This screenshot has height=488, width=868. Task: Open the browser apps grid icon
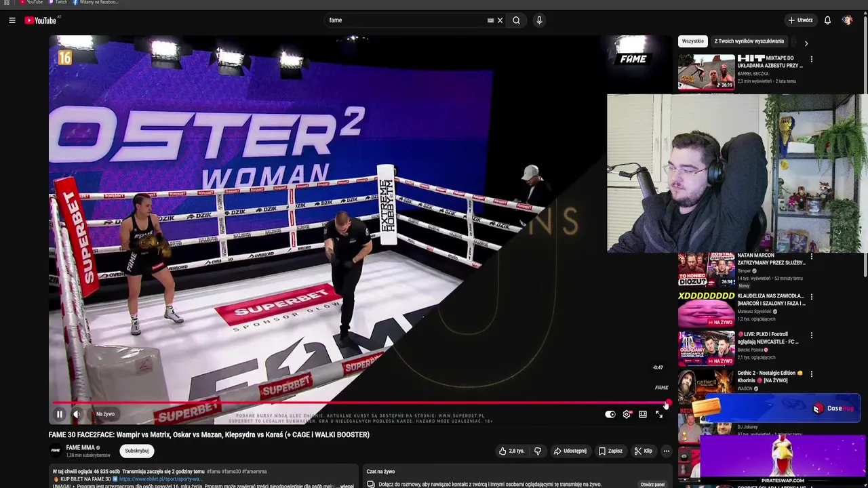click(7, 3)
